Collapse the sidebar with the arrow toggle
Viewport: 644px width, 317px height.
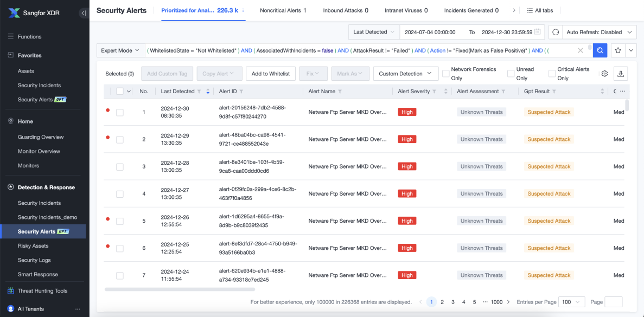point(84,13)
